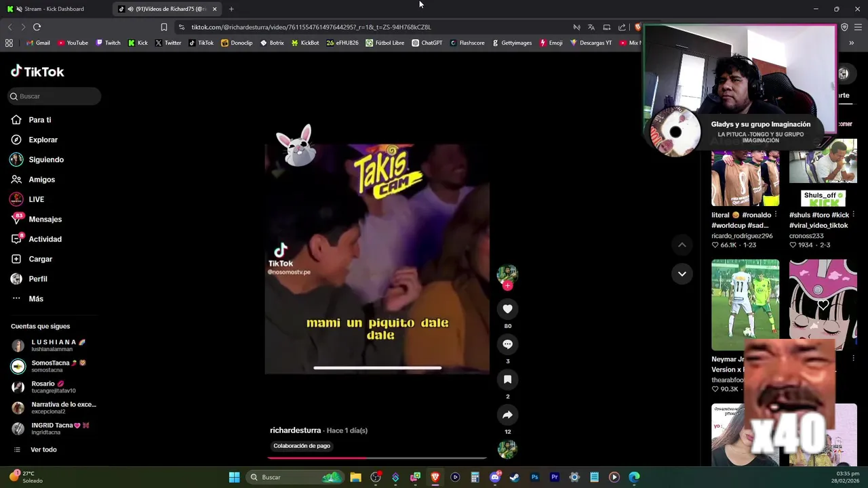Screen dimensions: 868x488
Task: Close the TikTok browser tab
Action: coord(214,9)
